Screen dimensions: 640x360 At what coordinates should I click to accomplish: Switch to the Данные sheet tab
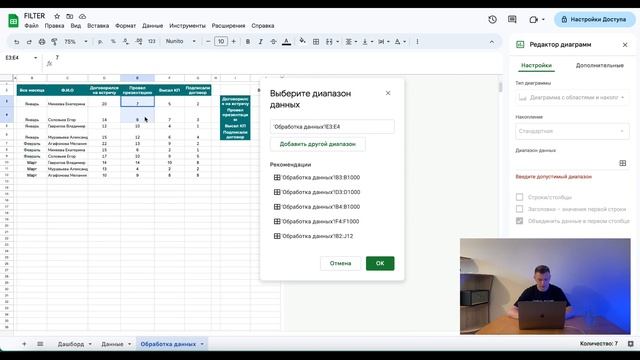(x=112, y=344)
